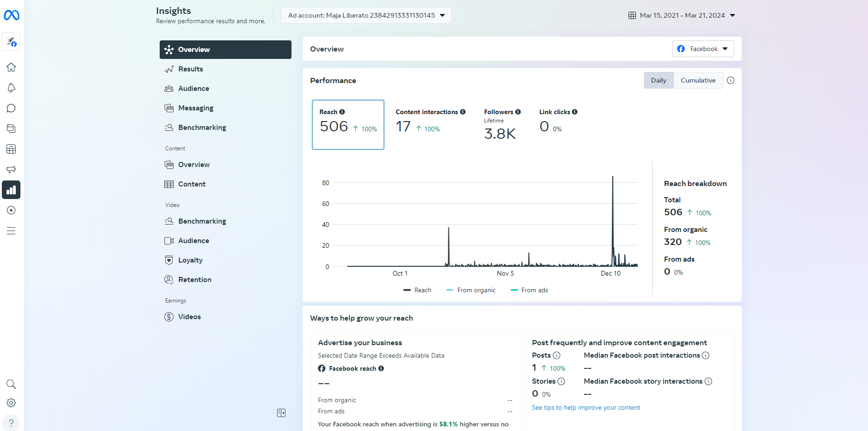
Task: Show Median Facebook post interactions info icon
Action: pyautogui.click(x=706, y=355)
